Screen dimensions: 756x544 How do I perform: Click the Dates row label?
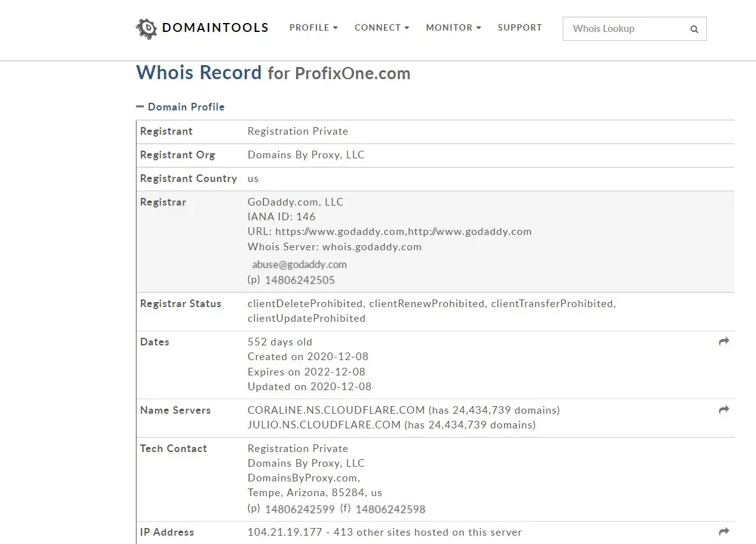click(154, 342)
